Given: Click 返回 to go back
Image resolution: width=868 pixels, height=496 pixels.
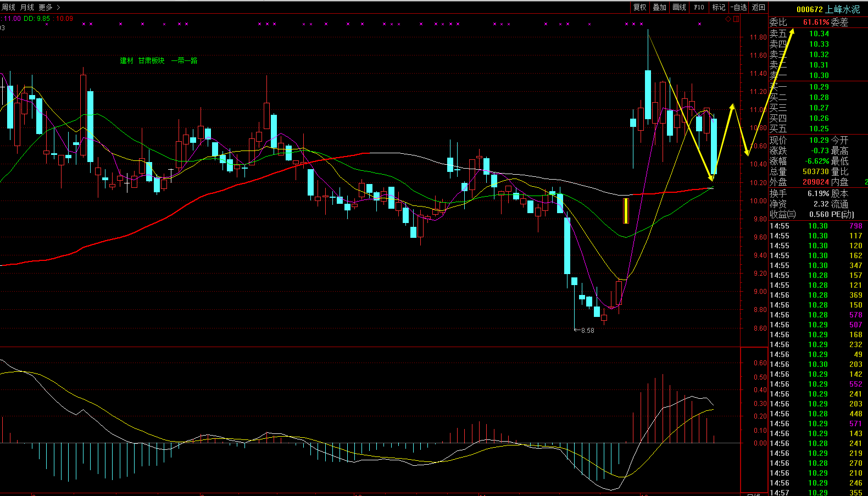Looking at the screenshot, I should pos(759,7).
